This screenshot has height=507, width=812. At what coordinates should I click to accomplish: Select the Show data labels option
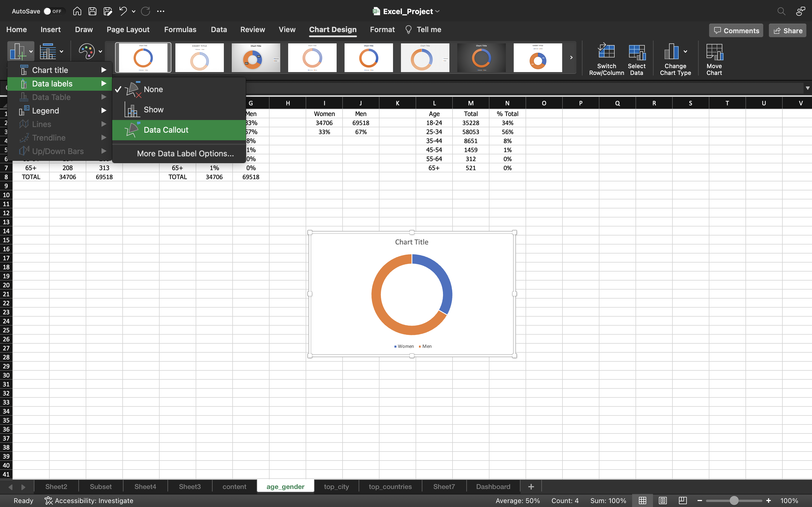[154, 109]
